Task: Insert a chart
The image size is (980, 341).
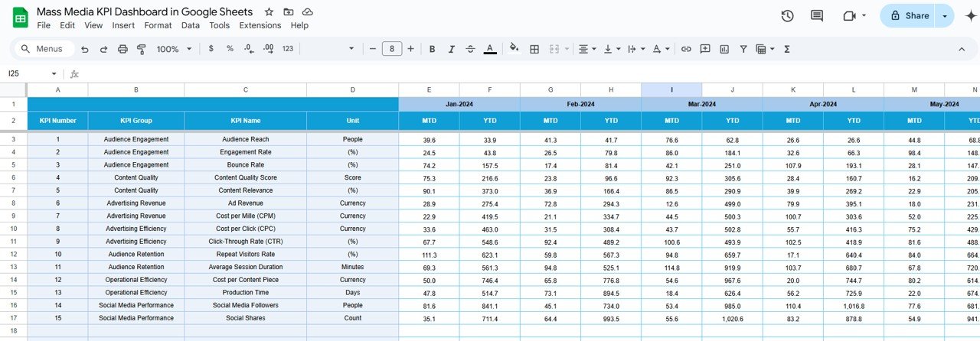Action: click(x=724, y=49)
